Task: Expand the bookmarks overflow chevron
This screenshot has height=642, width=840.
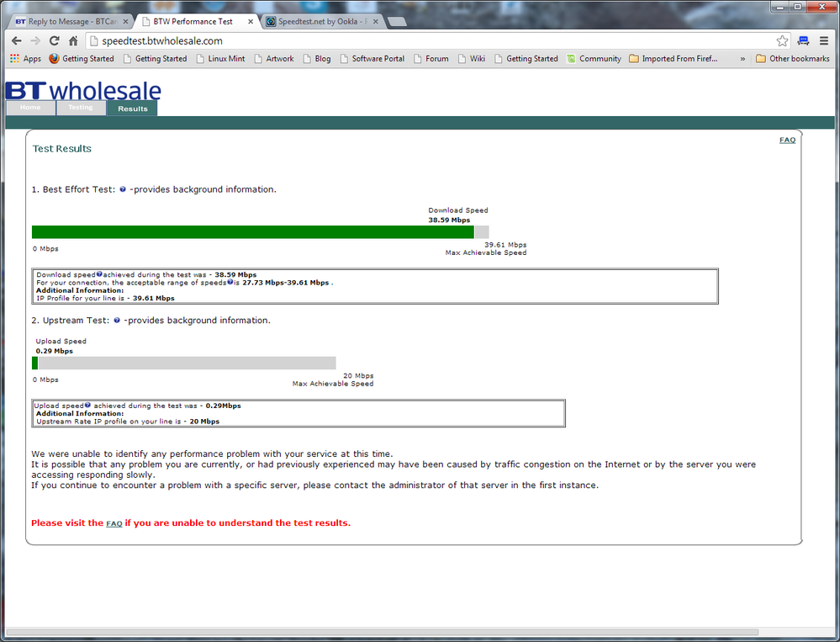Action: [x=744, y=58]
